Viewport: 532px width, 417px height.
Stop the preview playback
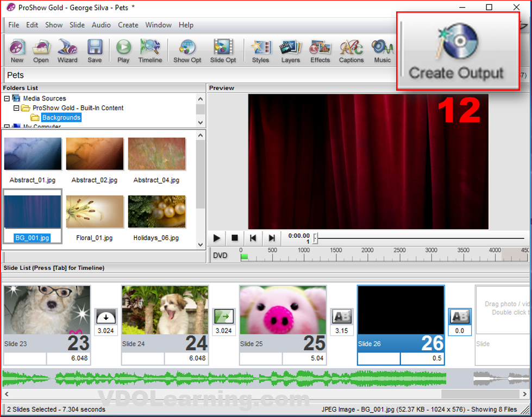[x=234, y=238]
